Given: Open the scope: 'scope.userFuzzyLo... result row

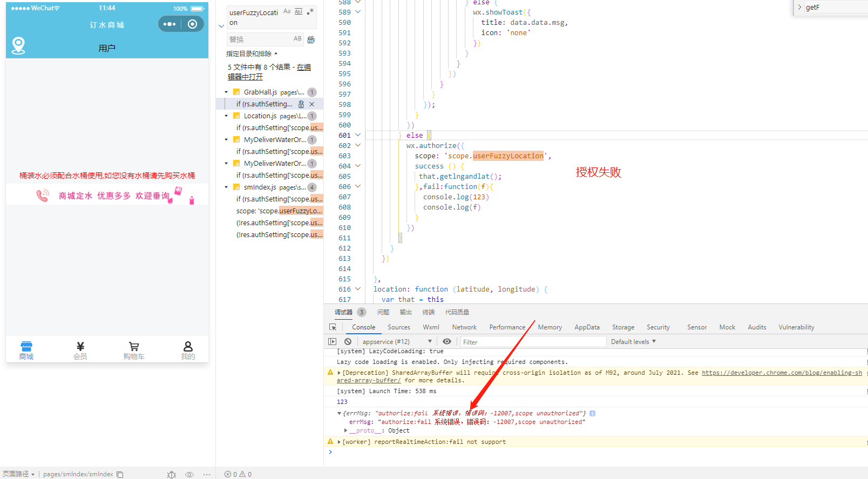Looking at the screenshot, I should coord(279,211).
